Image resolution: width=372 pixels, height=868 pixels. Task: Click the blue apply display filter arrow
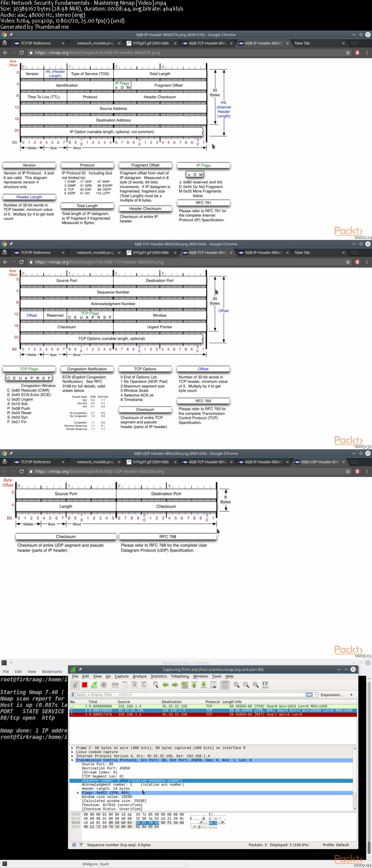click(x=309, y=695)
